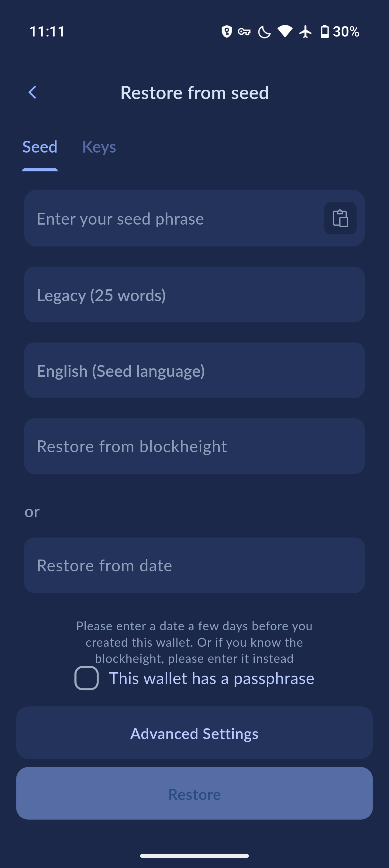Tap the 11:11 status bar clock
The height and width of the screenshot is (868, 389).
[x=47, y=32]
